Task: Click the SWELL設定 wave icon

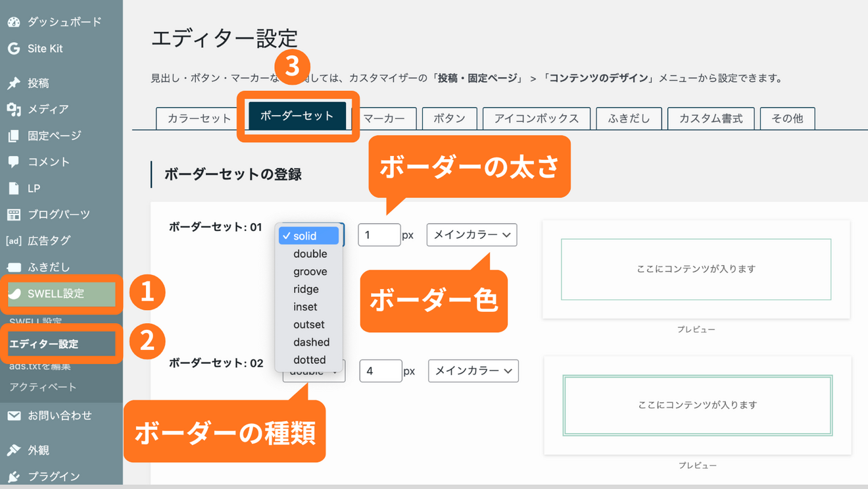Action: 14,294
